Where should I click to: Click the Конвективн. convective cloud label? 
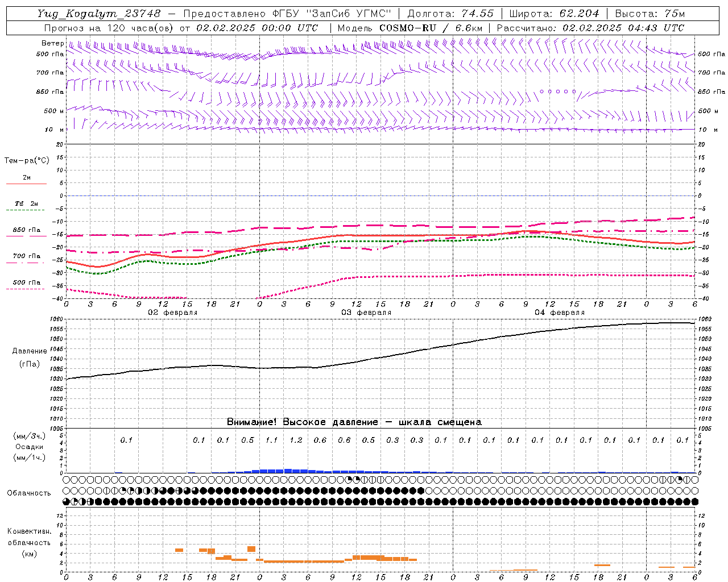pos(29,531)
